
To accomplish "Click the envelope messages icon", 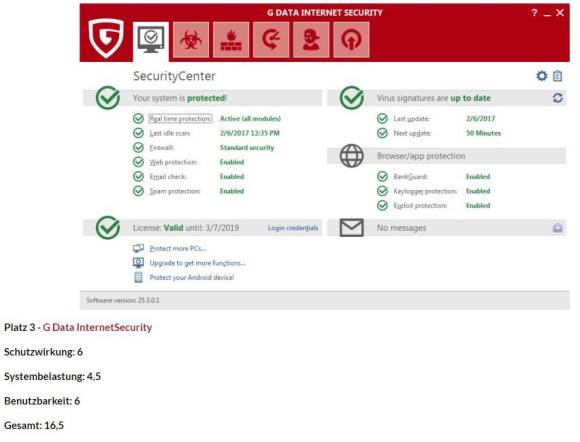I will click(351, 227).
